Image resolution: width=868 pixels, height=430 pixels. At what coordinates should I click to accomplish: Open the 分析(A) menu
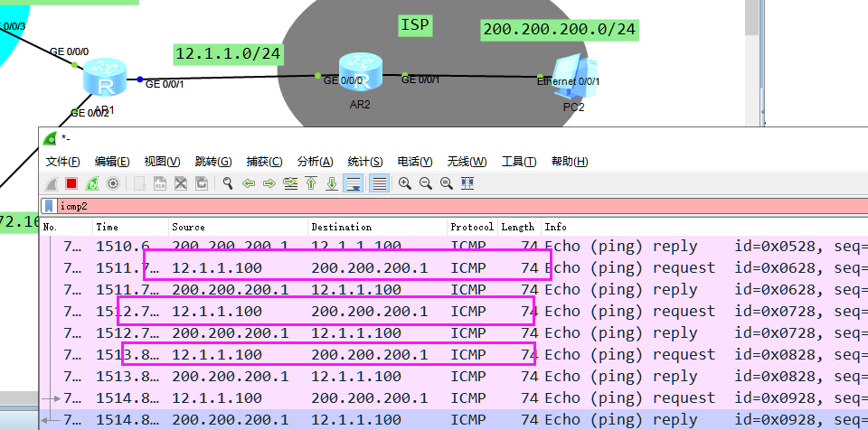pos(315,162)
